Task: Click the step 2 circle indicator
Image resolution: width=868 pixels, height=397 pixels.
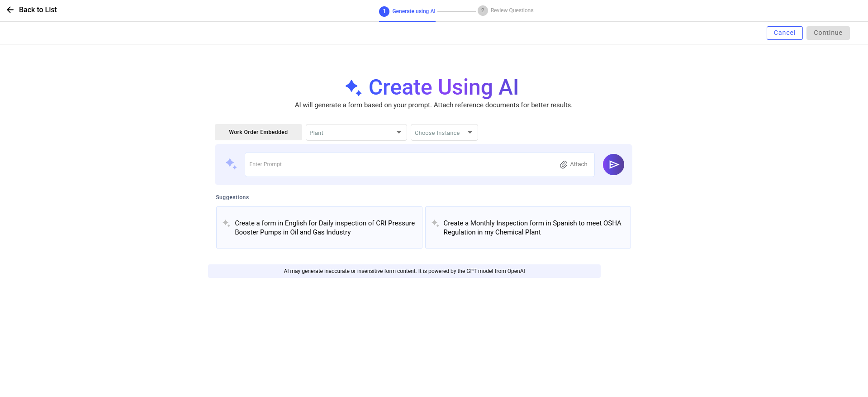Action: point(483,10)
